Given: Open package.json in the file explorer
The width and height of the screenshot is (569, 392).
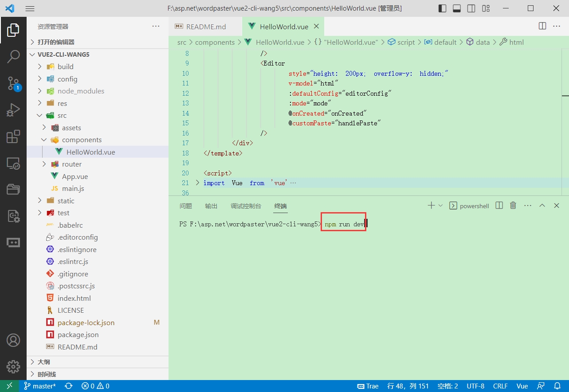Looking at the screenshot, I should 78,334.
